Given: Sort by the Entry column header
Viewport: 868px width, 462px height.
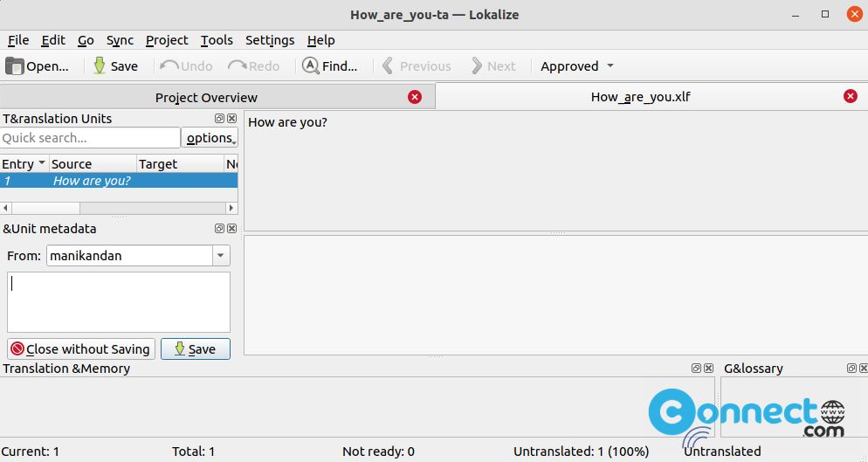Looking at the screenshot, I should (24, 164).
